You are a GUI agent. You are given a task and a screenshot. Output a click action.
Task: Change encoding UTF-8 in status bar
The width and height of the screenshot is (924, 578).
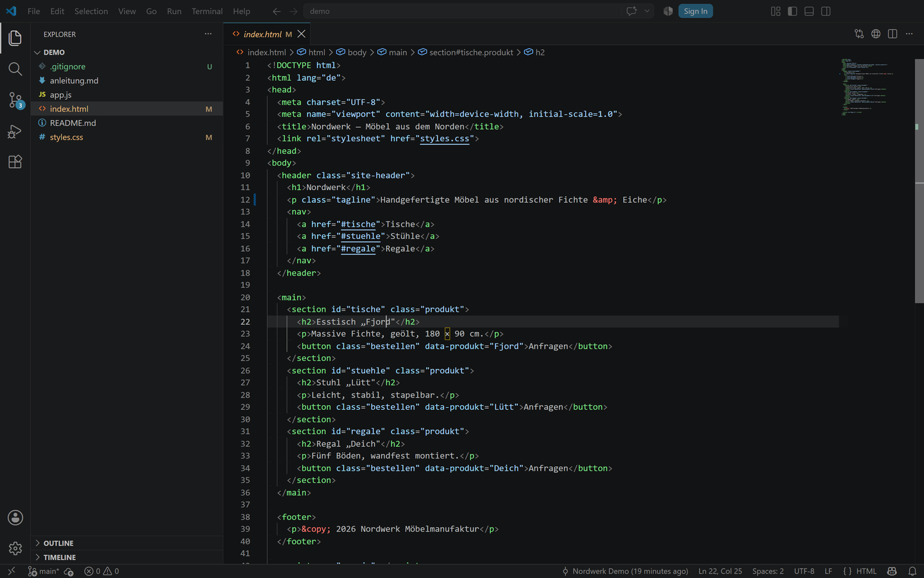(804, 571)
